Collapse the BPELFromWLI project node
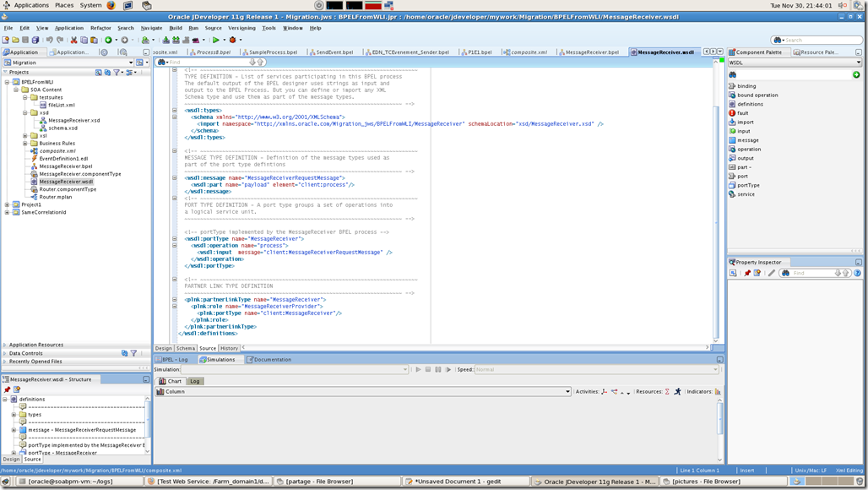The image size is (868, 490). [8, 82]
